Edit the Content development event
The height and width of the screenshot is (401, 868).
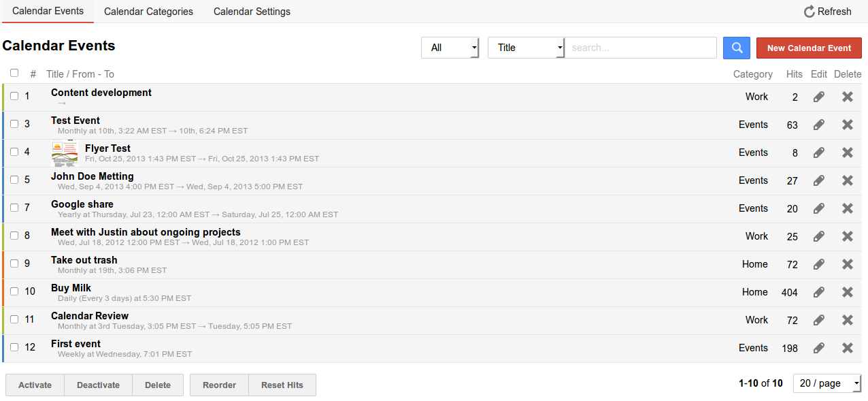click(819, 97)
